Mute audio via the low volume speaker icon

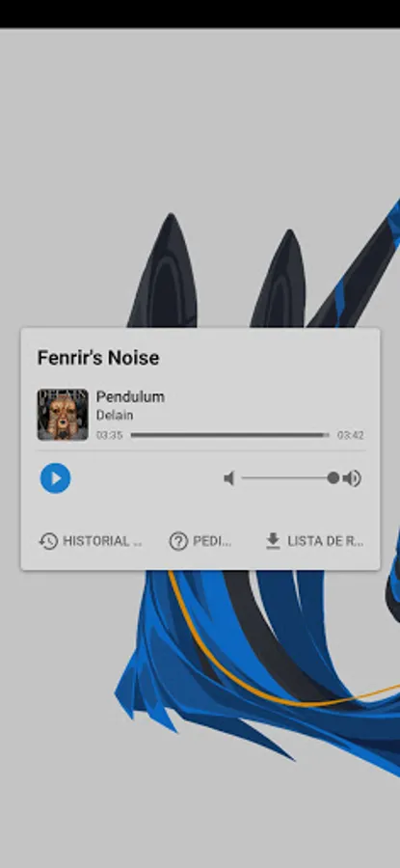(229, 477)
